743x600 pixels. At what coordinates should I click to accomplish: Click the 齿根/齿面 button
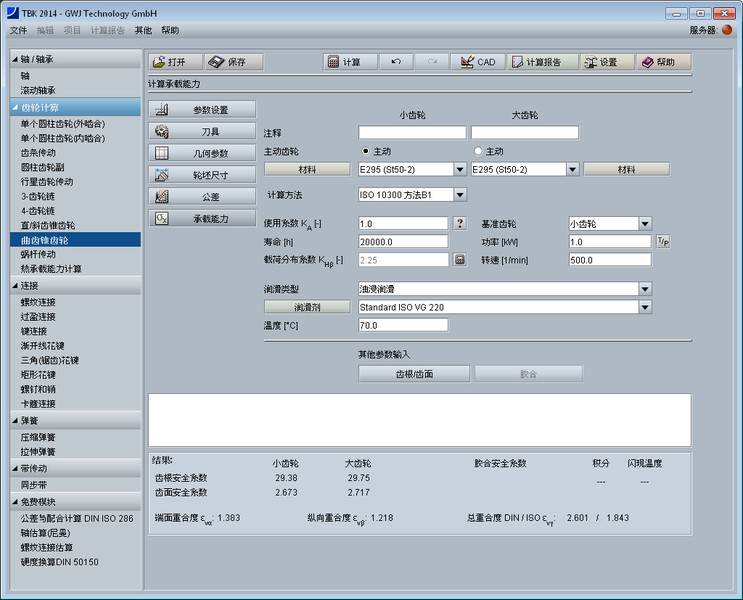[414, 374]
